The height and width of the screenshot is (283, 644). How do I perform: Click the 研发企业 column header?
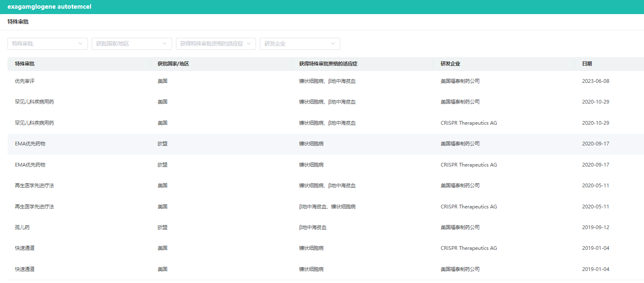pos(450,64)
